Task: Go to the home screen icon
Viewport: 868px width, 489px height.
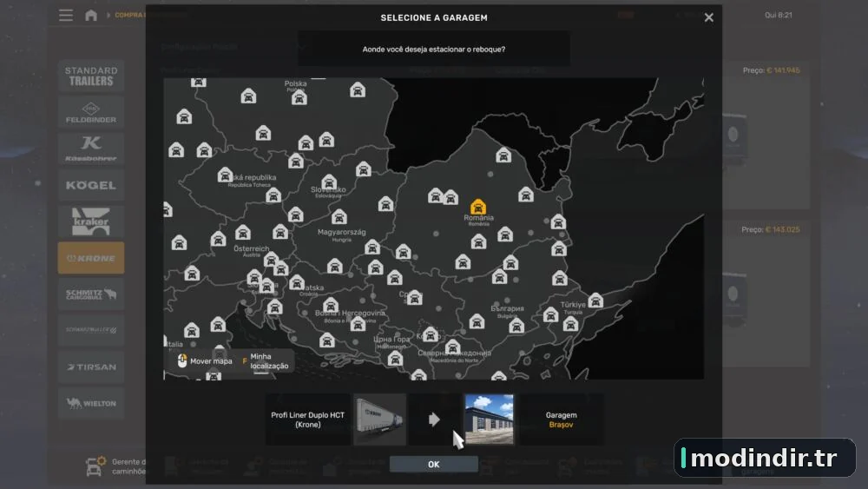Action: click(x=91, y=15)
